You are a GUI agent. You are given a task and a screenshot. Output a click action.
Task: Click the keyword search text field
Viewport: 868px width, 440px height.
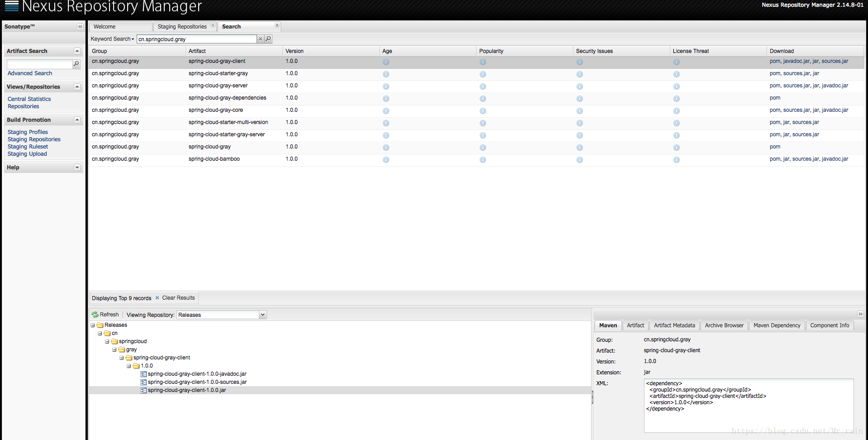coord(197,39)
